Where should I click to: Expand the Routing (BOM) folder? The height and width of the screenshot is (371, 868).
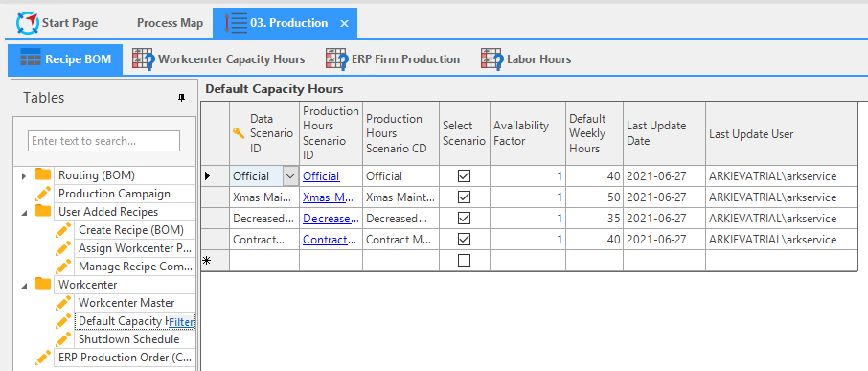pos(23,176)
